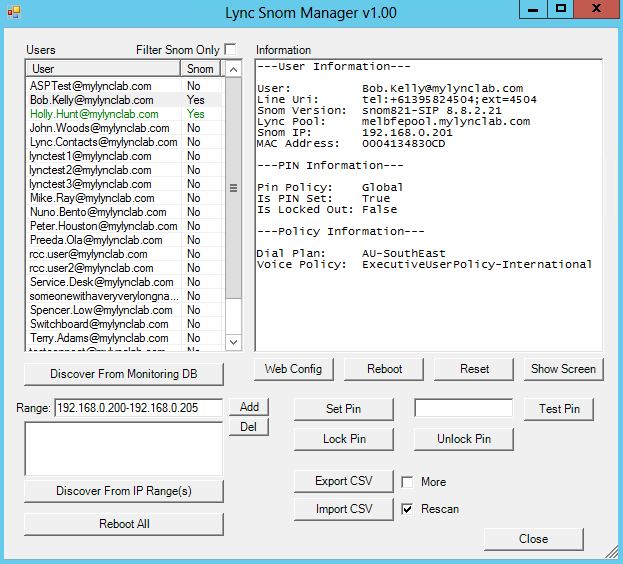Click the Yes Snom value for Bob.Kelly

[196, 100]
